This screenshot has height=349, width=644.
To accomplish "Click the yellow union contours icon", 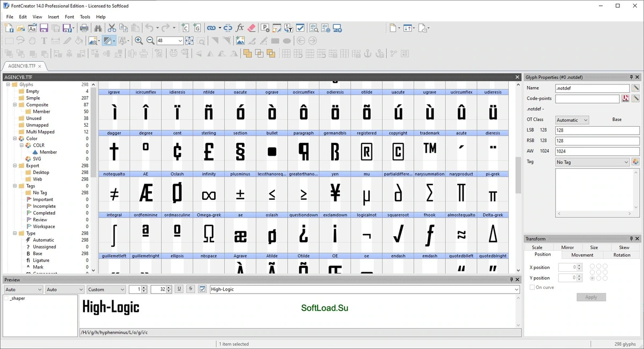I will 247,53.
